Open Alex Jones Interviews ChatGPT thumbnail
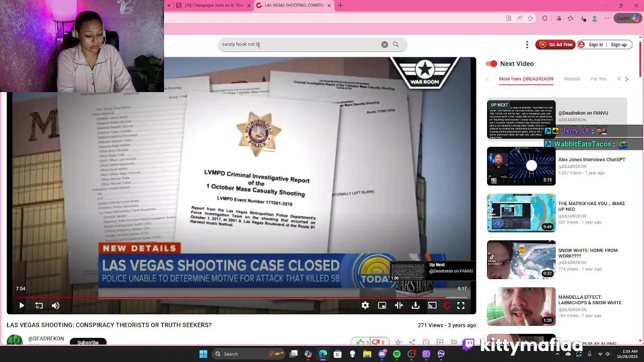This screenshot has height=362, width=644. pyautogui.click(x=521, y=166)
